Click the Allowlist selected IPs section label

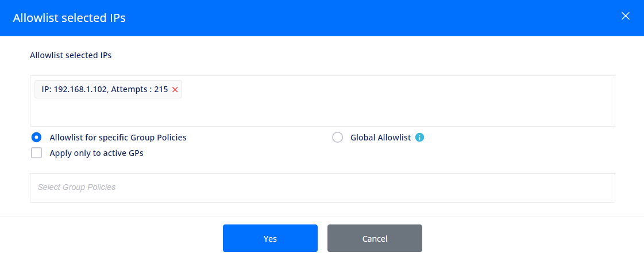(x=71, y=55)
